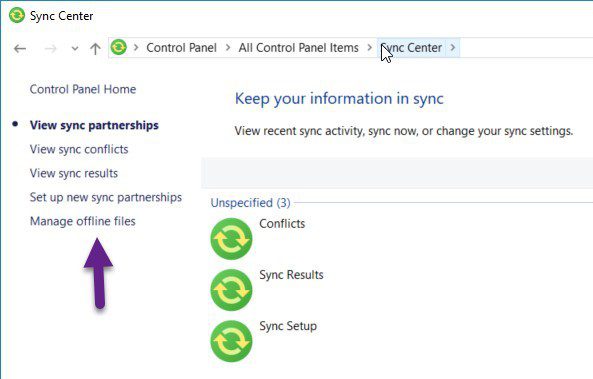Open View sync conflicts

pyautogui.click(x=79, y=149)
